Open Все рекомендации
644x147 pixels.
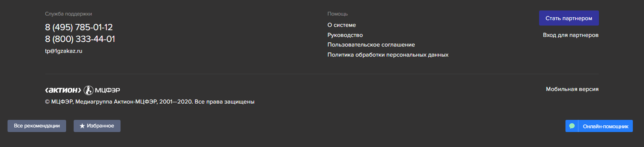(37, 126)
